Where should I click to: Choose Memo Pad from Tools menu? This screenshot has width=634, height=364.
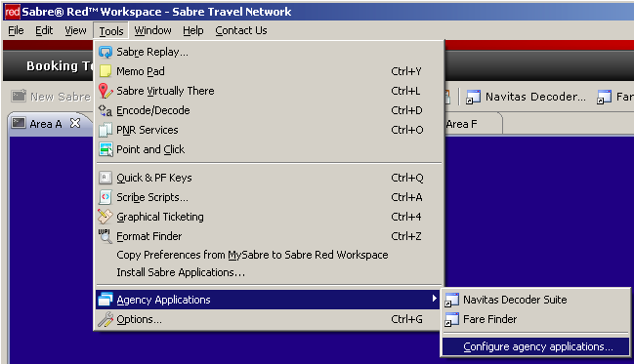click(269, 71)
